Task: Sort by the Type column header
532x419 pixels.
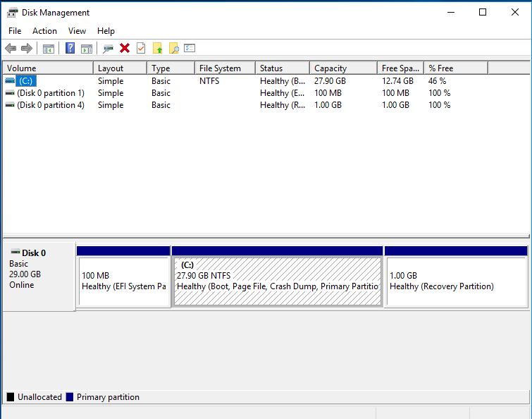Action: [171, 68]
